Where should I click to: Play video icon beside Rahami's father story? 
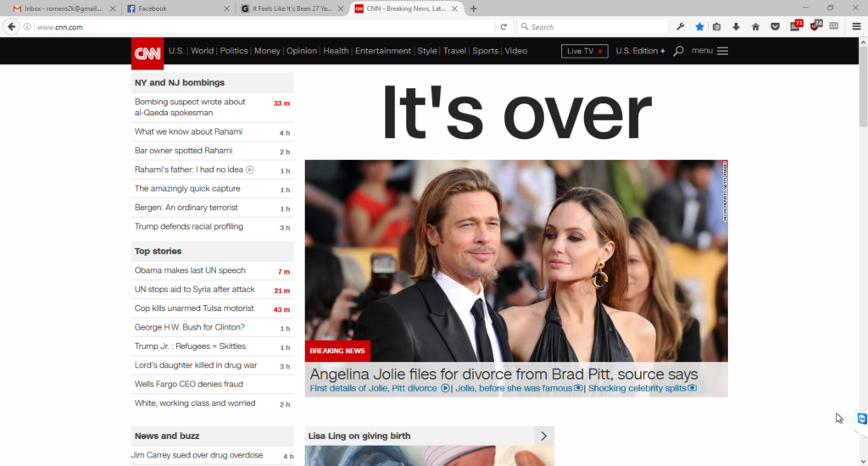(x=250, y=170)
